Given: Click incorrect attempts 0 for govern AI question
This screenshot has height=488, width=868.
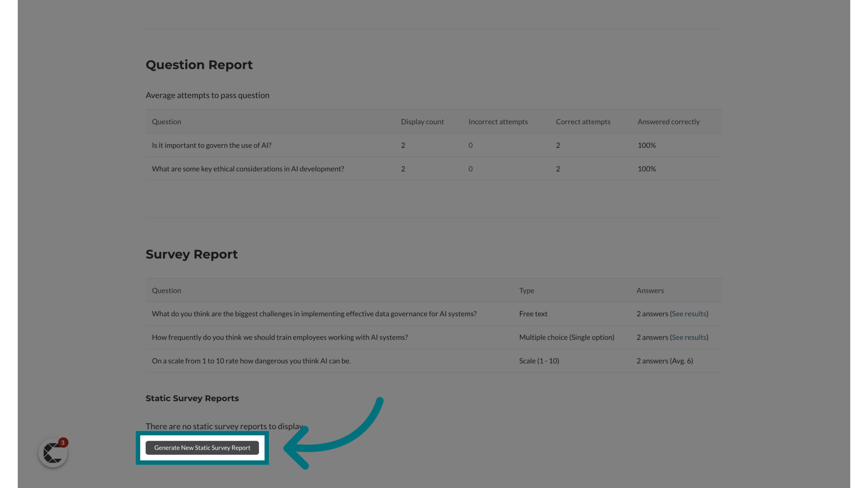Looking at the screenshot, I should 471,145.
